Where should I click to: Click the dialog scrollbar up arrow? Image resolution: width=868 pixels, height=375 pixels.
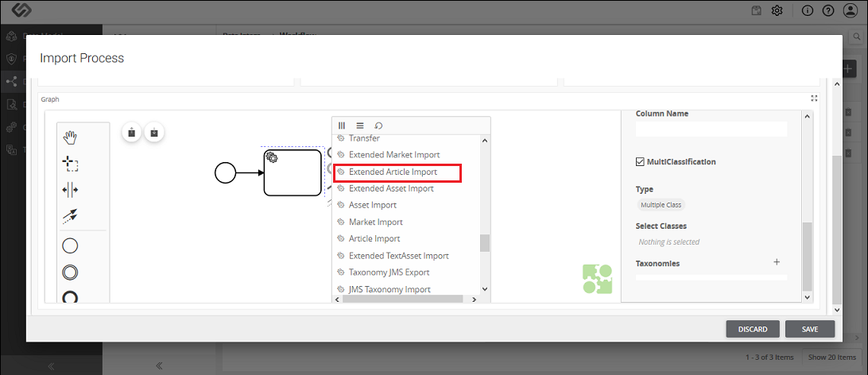coord(836,83)
